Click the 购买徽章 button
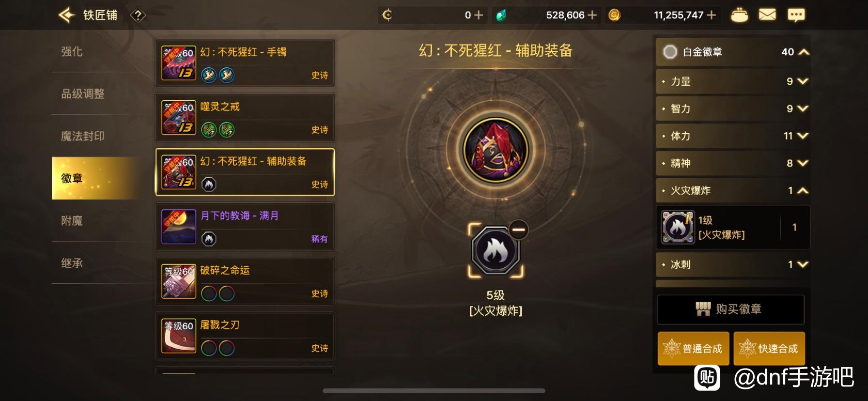 pos(730,309)
